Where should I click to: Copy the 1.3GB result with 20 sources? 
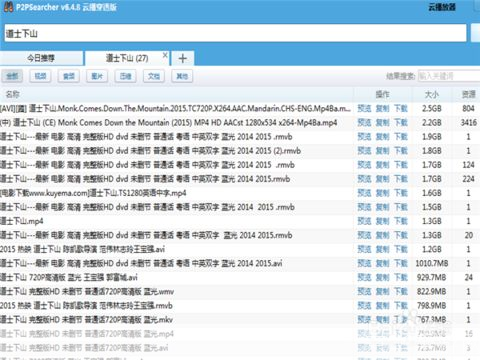[x=382, y=235]
